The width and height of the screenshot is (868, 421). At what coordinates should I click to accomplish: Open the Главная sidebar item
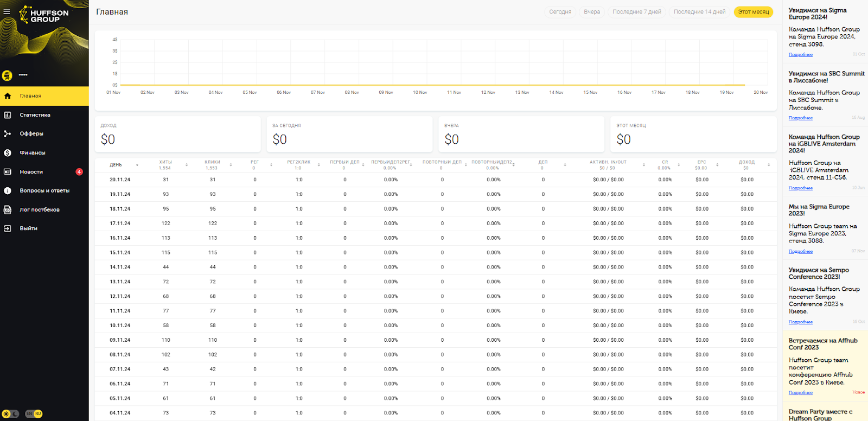point(44,96)
